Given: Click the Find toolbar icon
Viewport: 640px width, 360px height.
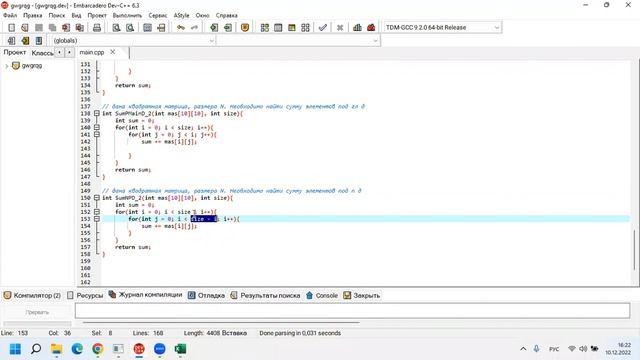Looking at the screenshot, I should pyautogui.click(x=116, y=28).
